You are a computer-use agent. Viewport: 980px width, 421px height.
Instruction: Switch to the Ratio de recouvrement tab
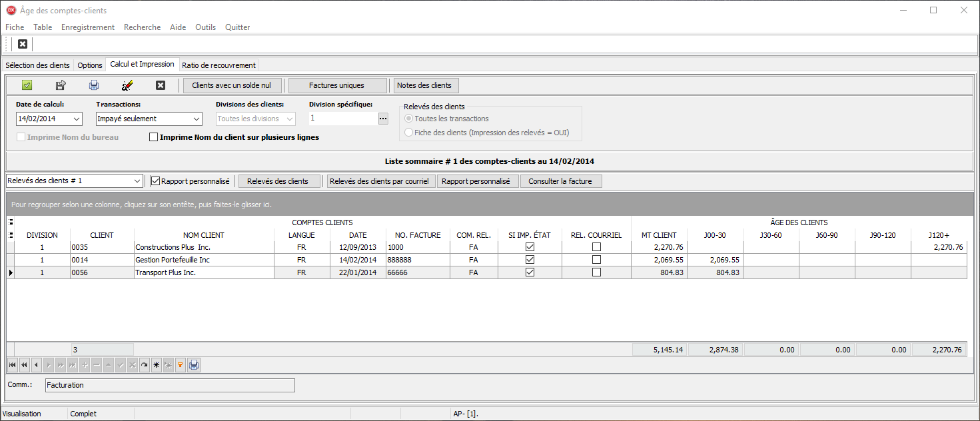coord(219,65)
